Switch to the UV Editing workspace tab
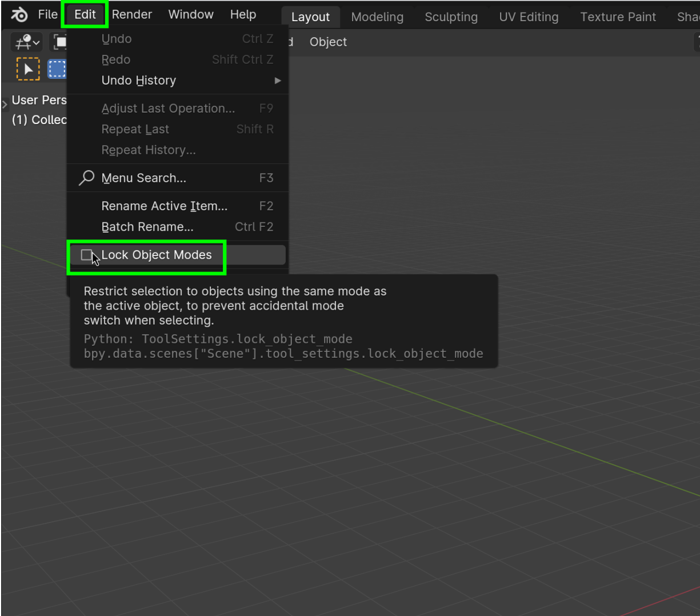 click(529, 17)
